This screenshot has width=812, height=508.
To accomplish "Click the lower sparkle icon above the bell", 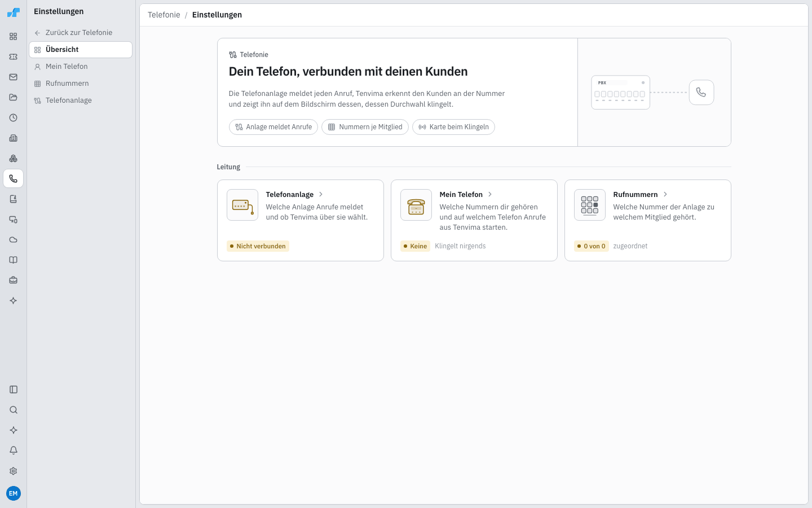I will [x=14, y=430].
